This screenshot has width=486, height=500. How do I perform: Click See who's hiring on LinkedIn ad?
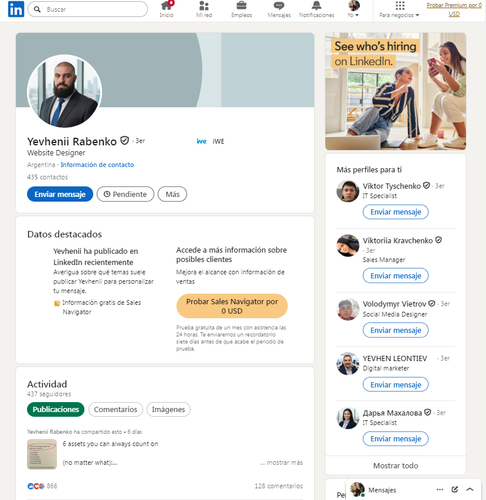(396, 91)
